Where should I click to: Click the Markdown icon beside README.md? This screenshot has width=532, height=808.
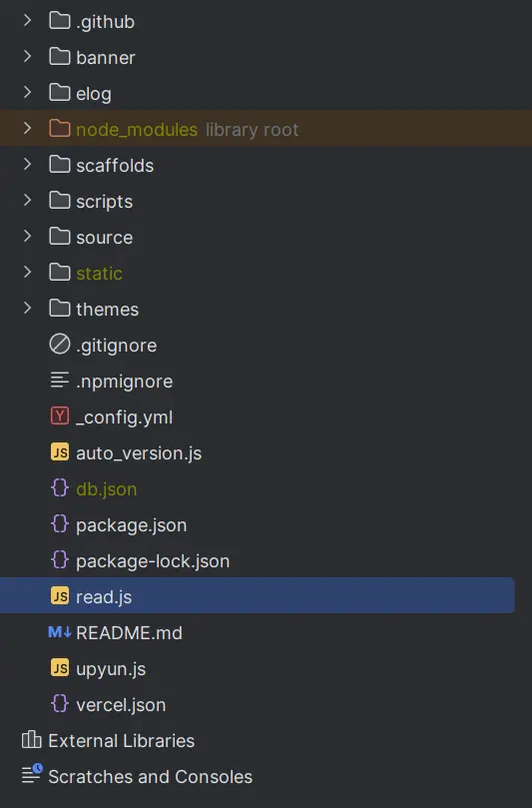tap(60, 632)
